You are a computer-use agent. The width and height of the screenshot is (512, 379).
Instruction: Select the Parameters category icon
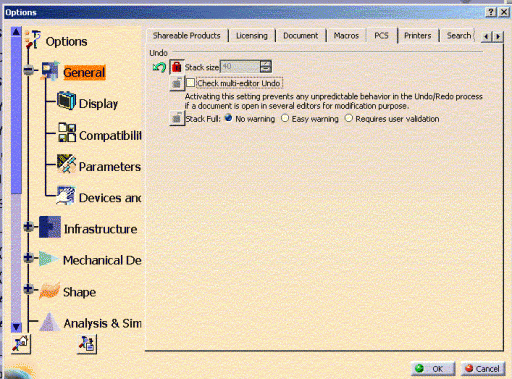tap(66, 163)
